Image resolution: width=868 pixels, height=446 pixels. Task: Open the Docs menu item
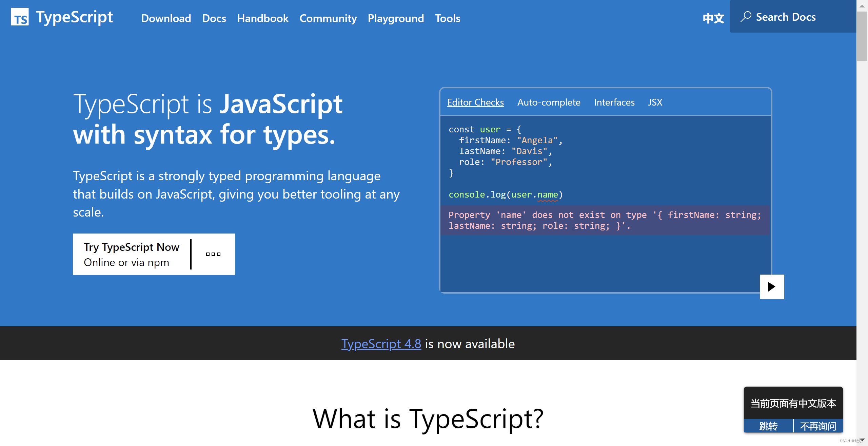(214, 18)
